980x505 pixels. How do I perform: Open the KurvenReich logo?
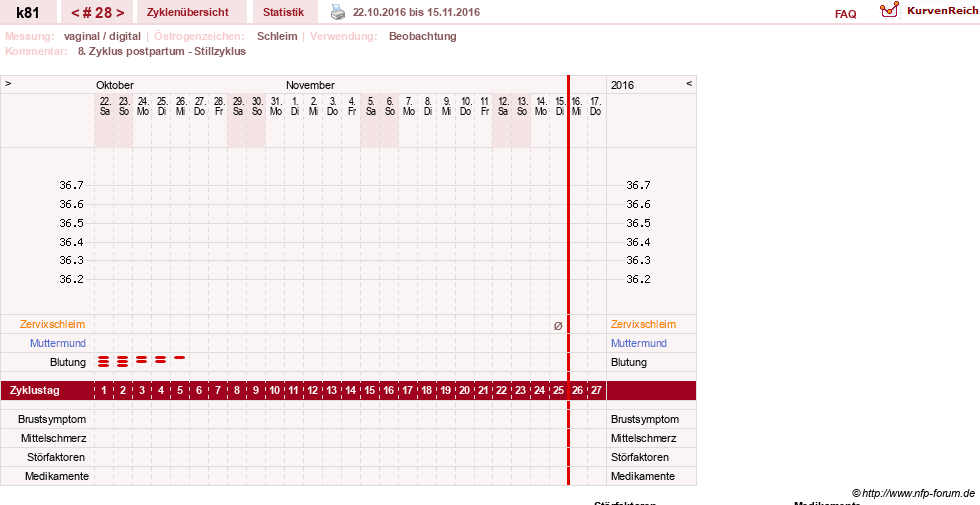929,10
